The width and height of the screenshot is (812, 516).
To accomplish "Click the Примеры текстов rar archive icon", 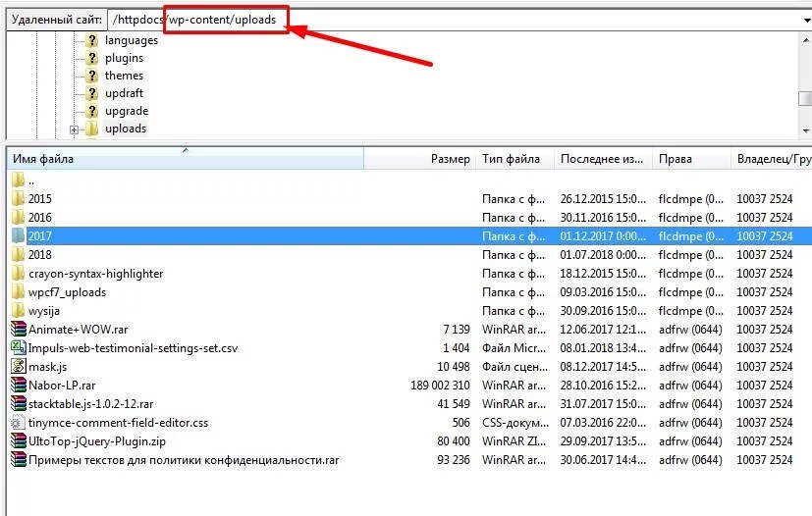I will pos(19,459).
